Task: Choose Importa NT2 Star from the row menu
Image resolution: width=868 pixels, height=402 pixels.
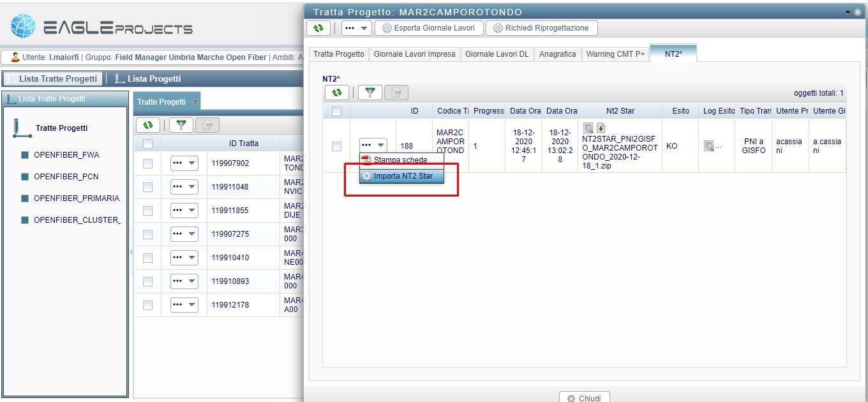Action: click(401, 175)
